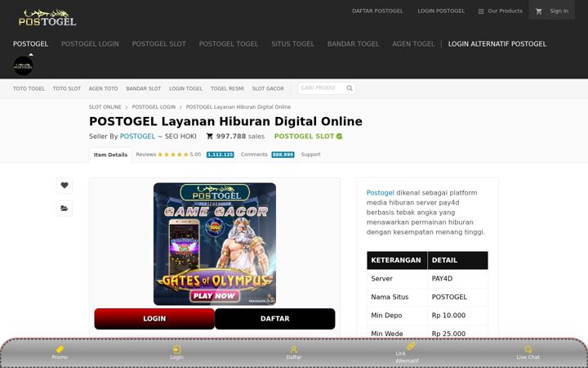The width and height of the screenshot is (588, 368).
Task: Click POSTOGEL LOGIN breadcrumb
Action: point(154,107)
